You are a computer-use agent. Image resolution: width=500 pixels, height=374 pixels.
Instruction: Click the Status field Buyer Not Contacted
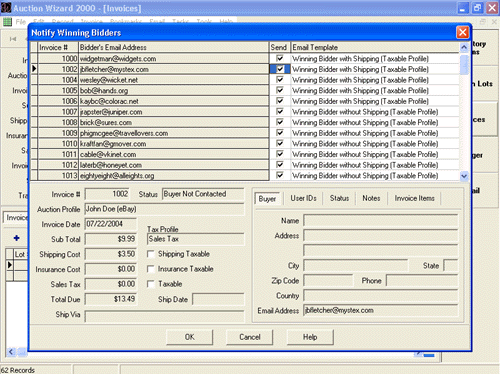(203, 194)
